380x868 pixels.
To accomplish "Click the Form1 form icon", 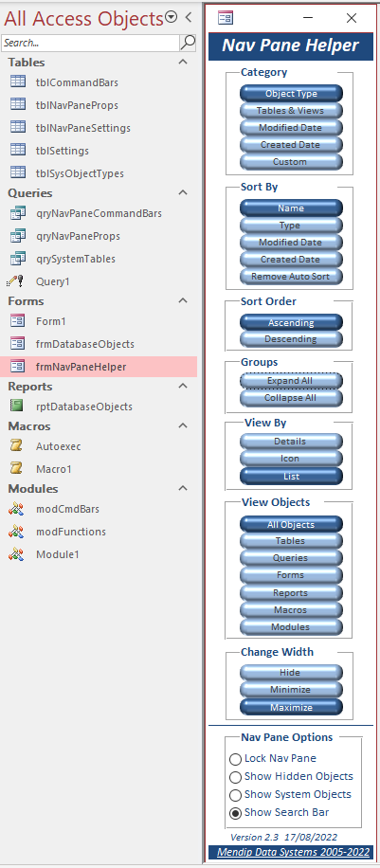I will point(18,321).
